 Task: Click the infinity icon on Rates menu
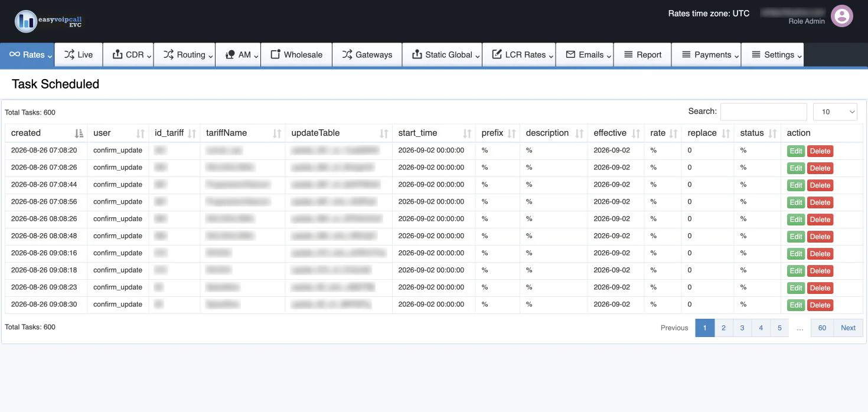pyautogui.click(x=15, y=54)
